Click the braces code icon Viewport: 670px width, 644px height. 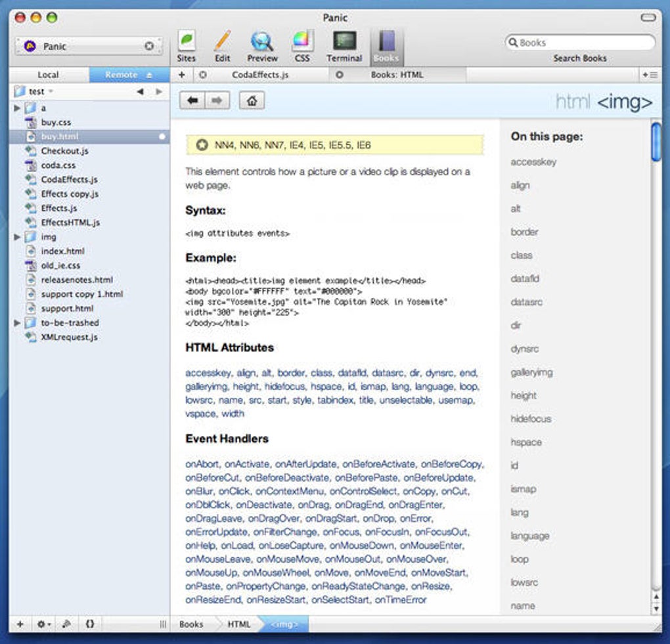pyautogui.click(x=90, y=624)
